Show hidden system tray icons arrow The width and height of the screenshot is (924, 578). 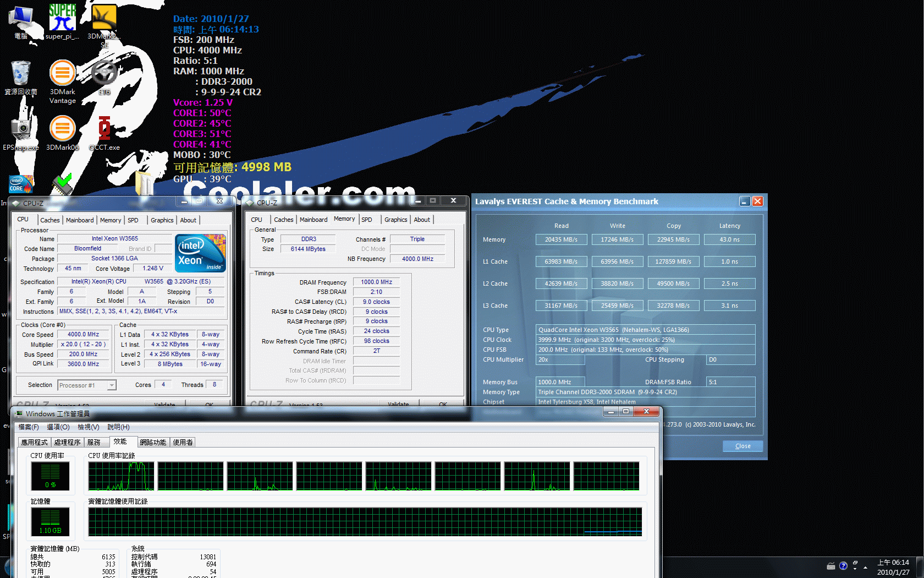tap(865, 567)
